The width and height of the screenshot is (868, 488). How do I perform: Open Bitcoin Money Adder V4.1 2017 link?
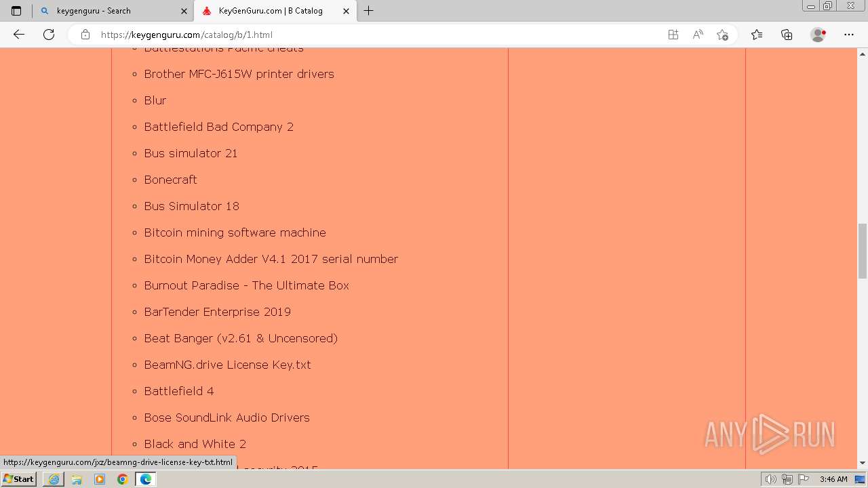pos(271,259)
